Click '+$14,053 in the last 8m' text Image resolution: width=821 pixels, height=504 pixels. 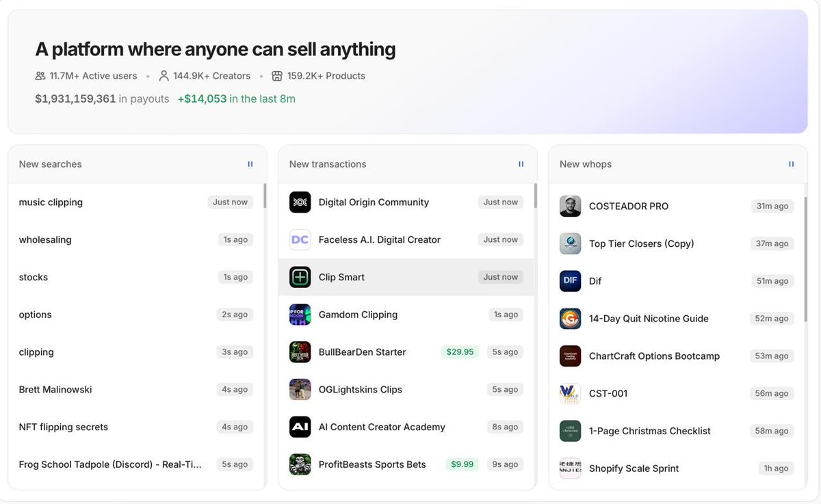[x=236, y=98]
